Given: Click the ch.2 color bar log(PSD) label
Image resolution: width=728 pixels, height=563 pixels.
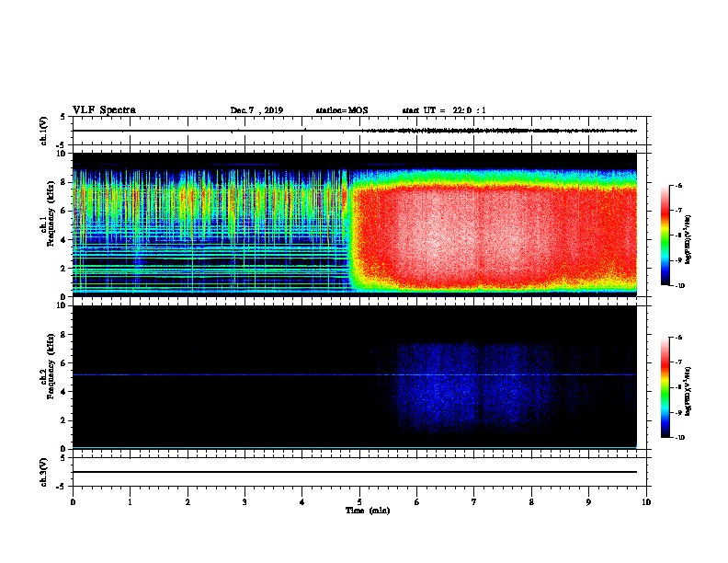Looking at the screenshot, I should tap(688, 391).
